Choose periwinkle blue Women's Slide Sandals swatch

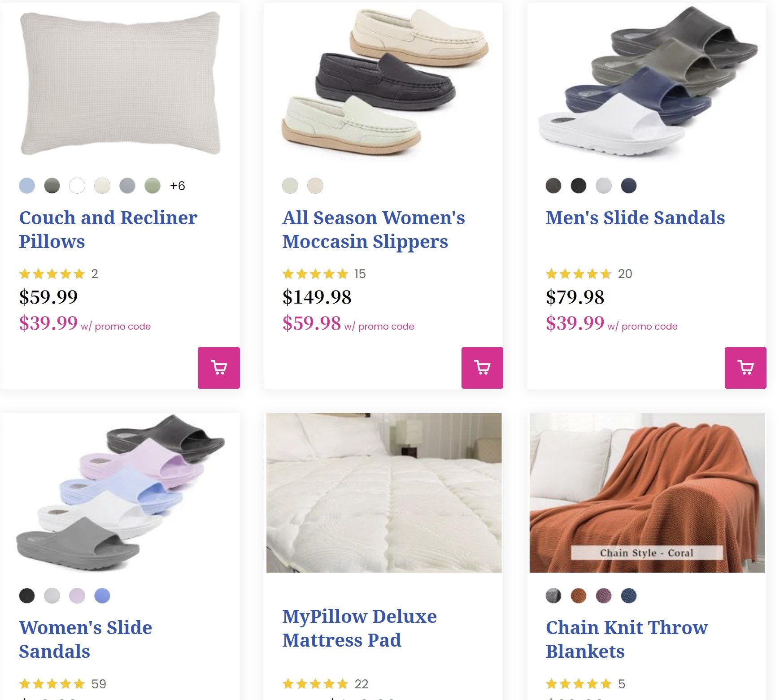click(102, 596)
